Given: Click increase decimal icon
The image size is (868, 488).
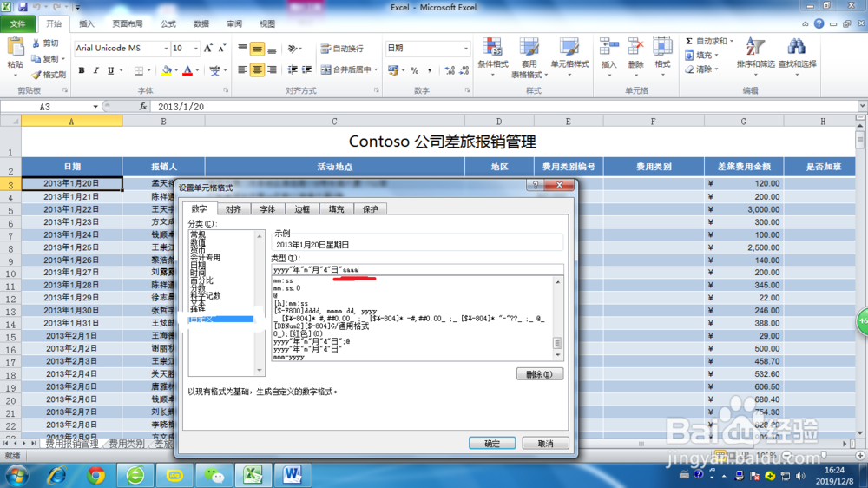Looking at the screenshot, I should [x=450, y=70].
